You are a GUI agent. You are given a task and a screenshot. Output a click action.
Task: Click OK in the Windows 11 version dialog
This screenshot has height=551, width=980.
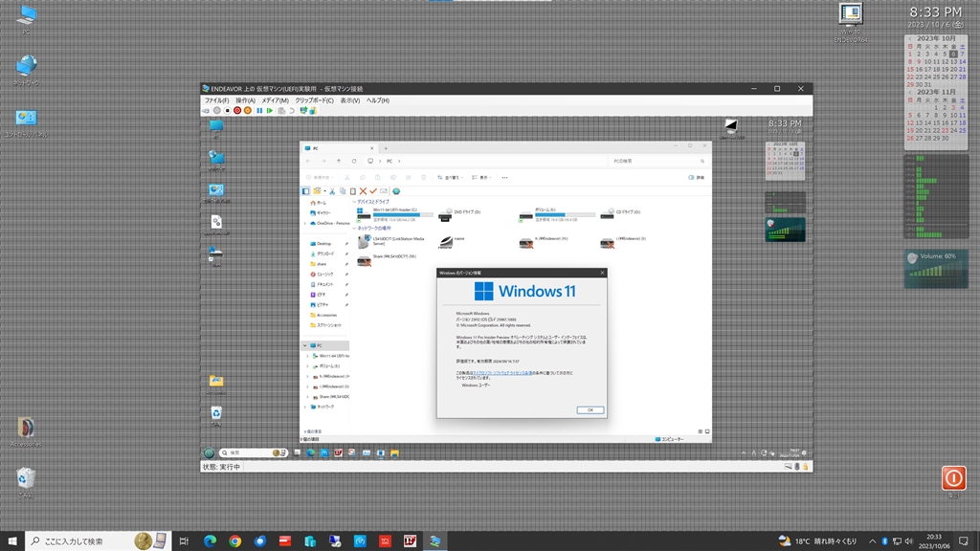click(590, 409)
